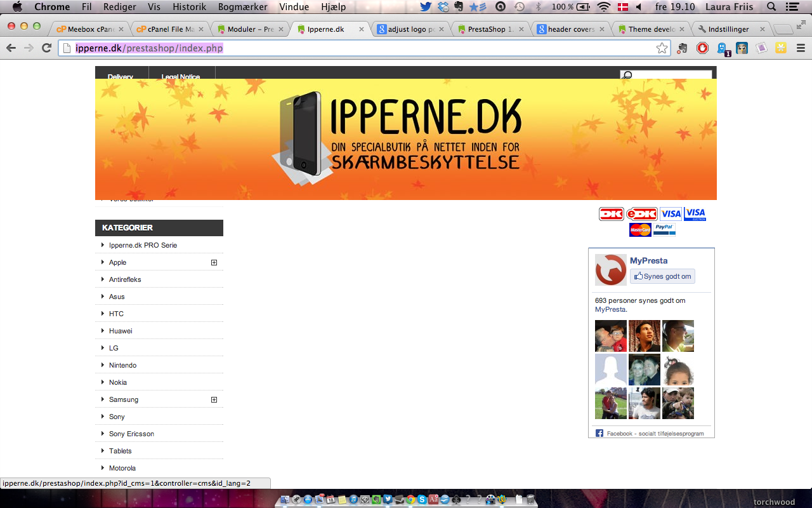
Task: Switch to the Theme develo tab
Action: coord(649,29)
